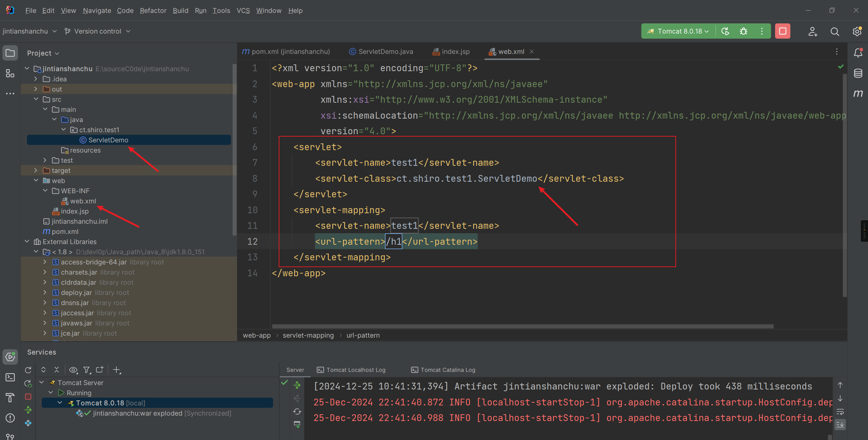
Task: Toggle scroll to end in the console
Action: 840,425
